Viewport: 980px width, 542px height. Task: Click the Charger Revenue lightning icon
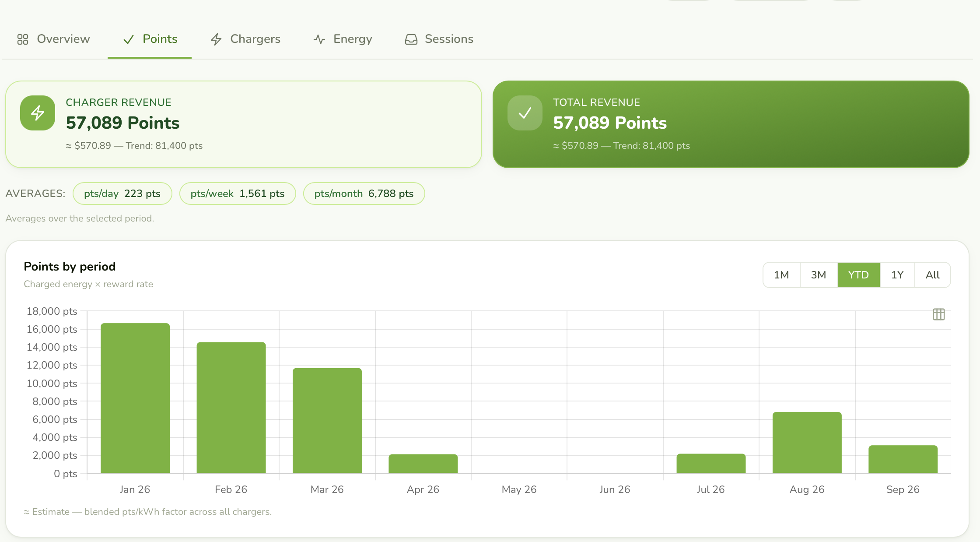pyautogui.click(x=38, y=113)
